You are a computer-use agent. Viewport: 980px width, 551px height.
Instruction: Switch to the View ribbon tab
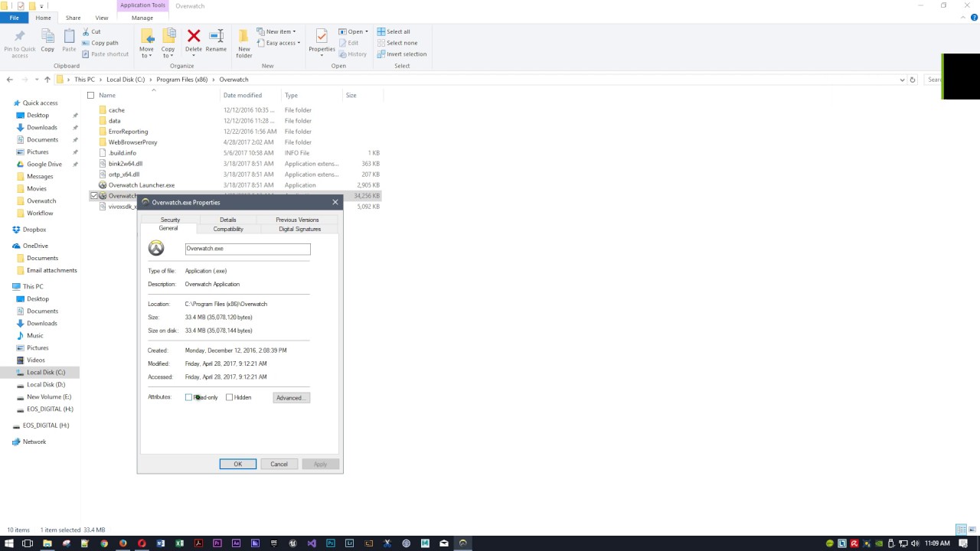point(101,18)
